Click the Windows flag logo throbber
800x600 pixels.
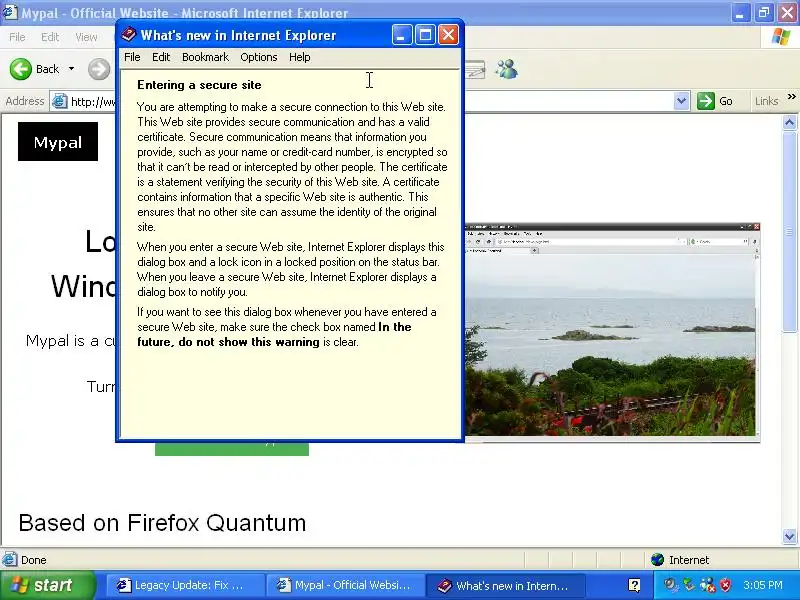click(x=781, y=37)
